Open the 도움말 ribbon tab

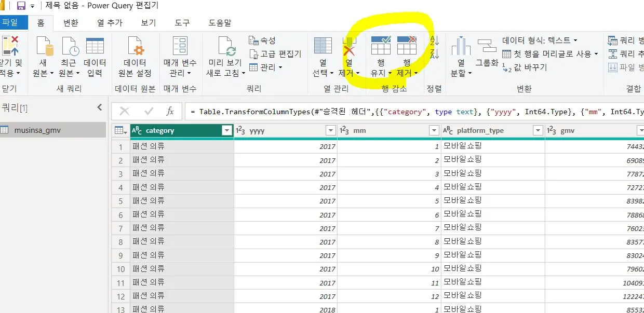click(x=220, y=23)
